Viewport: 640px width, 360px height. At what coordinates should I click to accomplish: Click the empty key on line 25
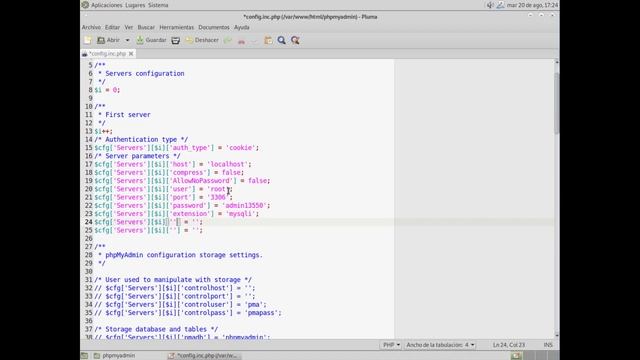[173, 230]
